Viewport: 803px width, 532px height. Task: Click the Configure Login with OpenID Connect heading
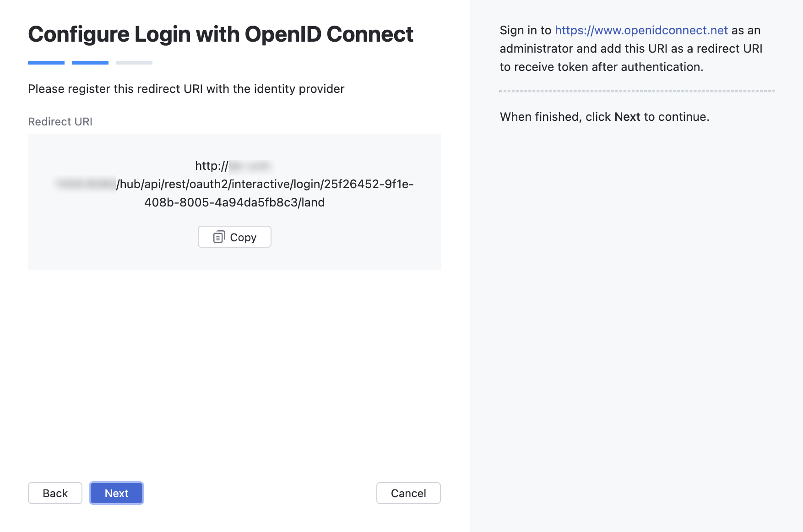point(220,34)
